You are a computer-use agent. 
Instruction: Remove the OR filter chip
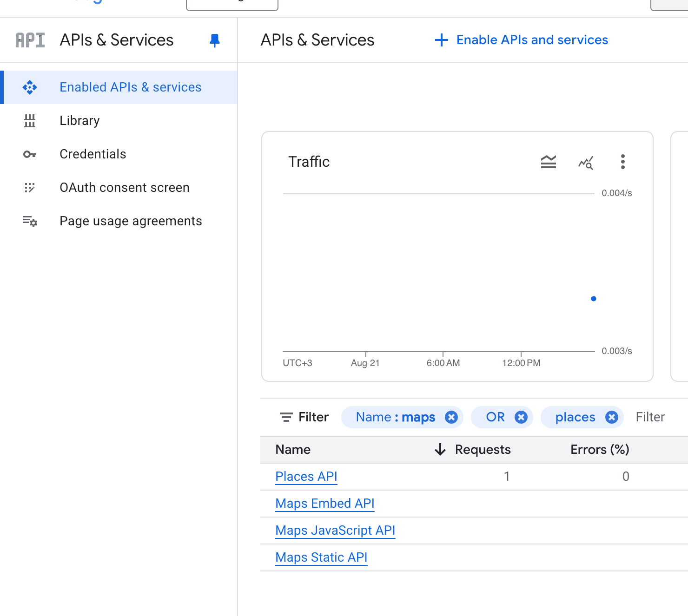[521, 417]
